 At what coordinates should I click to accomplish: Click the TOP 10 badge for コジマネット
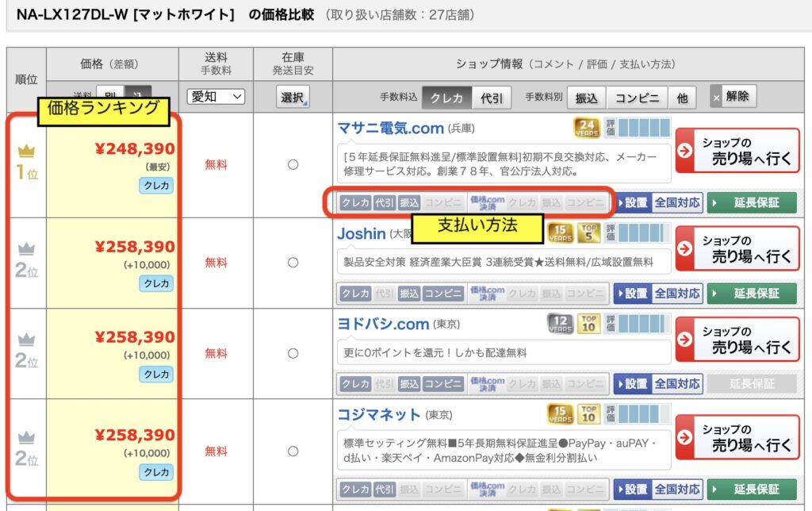coord(588,413)
